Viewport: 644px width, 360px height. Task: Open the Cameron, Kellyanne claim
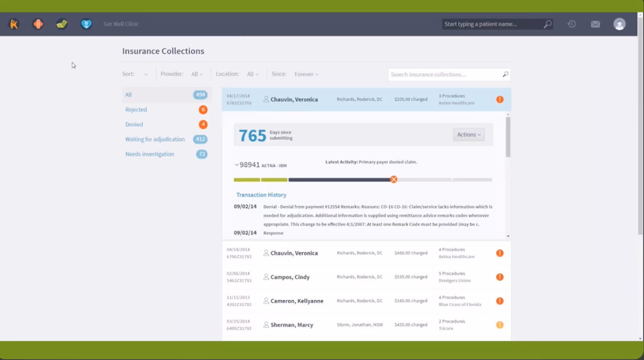366,301
